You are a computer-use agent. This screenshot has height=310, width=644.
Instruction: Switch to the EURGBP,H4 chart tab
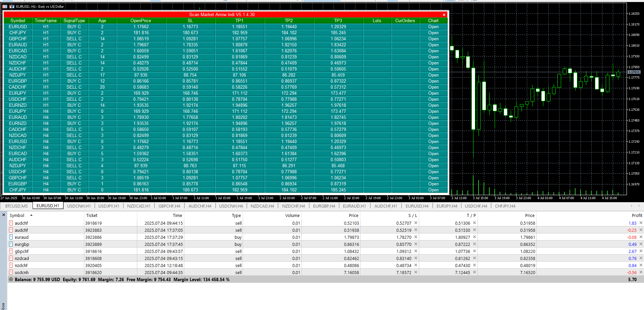point(324,206)
